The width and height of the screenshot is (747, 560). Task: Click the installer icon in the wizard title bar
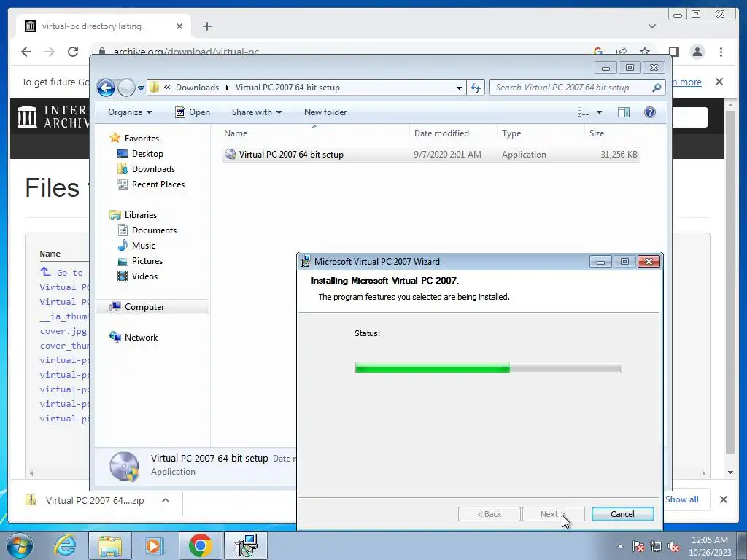coord(306,262)
